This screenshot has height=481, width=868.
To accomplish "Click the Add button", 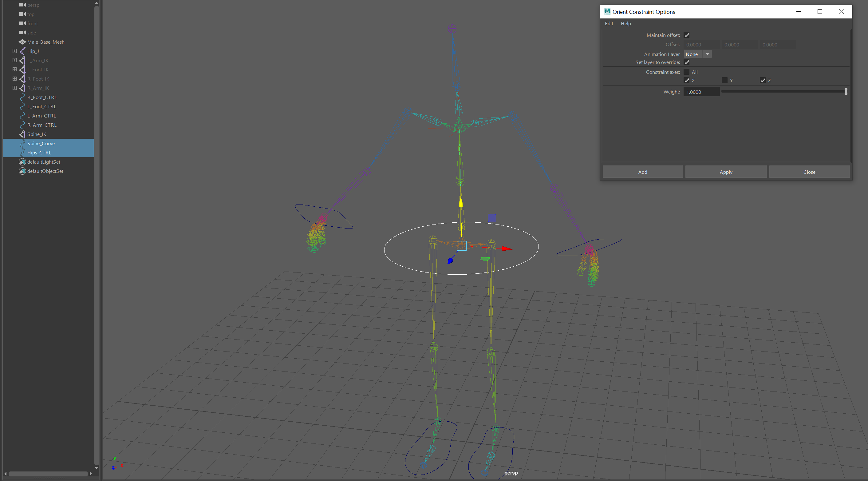I will (642, 172).
